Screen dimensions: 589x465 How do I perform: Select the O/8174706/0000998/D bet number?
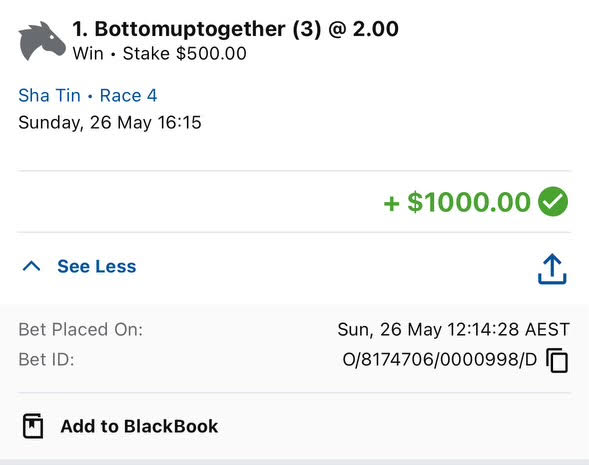pos(440,359)
